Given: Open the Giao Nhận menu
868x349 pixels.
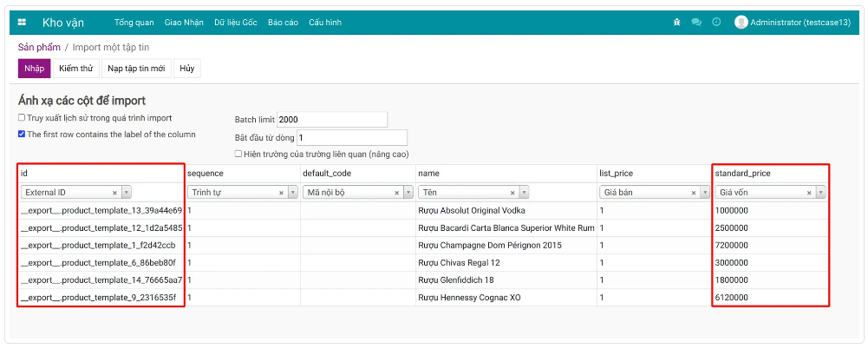Looking at the screenshot, I should [x=184, y=23].
